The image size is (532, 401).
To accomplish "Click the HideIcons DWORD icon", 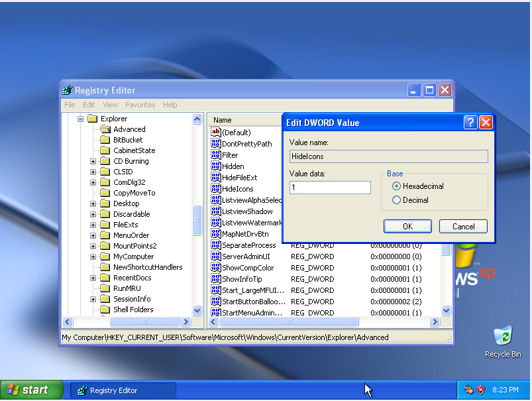I will click(216, 188).
